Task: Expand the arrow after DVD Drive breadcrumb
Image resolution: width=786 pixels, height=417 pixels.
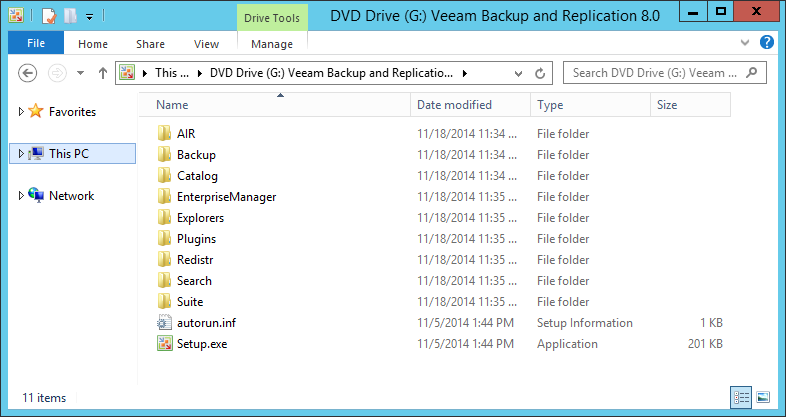Action: pos(465,73)
